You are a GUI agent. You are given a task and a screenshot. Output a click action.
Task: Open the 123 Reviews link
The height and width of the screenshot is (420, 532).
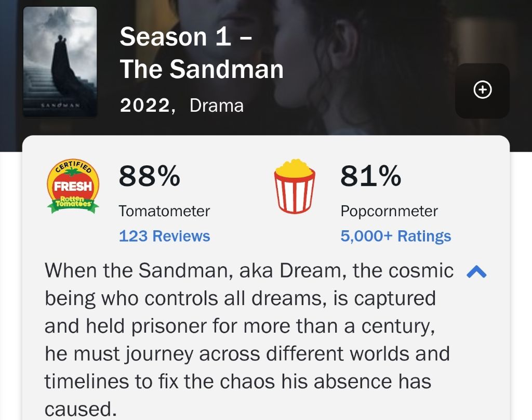point(164,236)
